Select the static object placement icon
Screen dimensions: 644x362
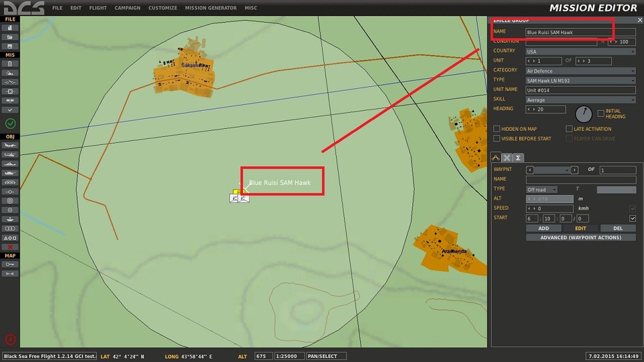10,182
